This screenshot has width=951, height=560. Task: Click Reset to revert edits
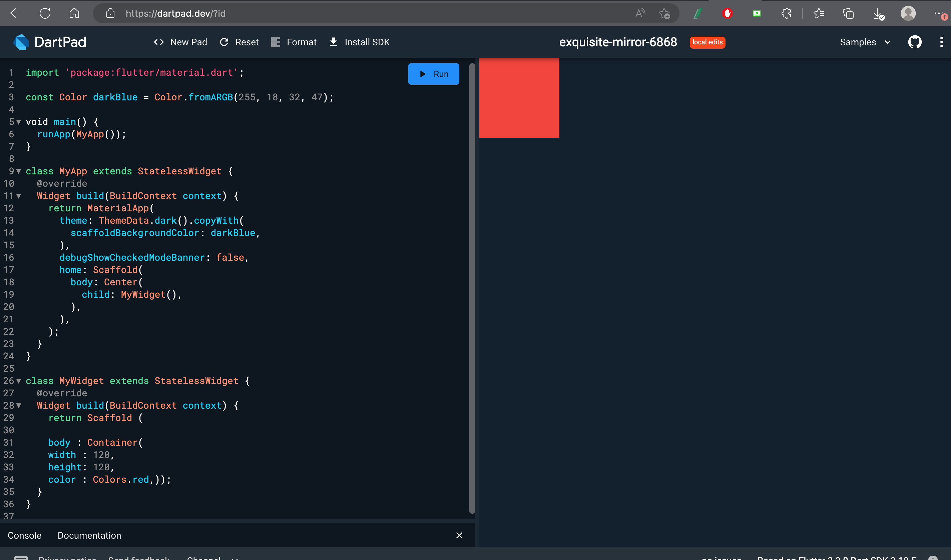(x=240, y=42)
